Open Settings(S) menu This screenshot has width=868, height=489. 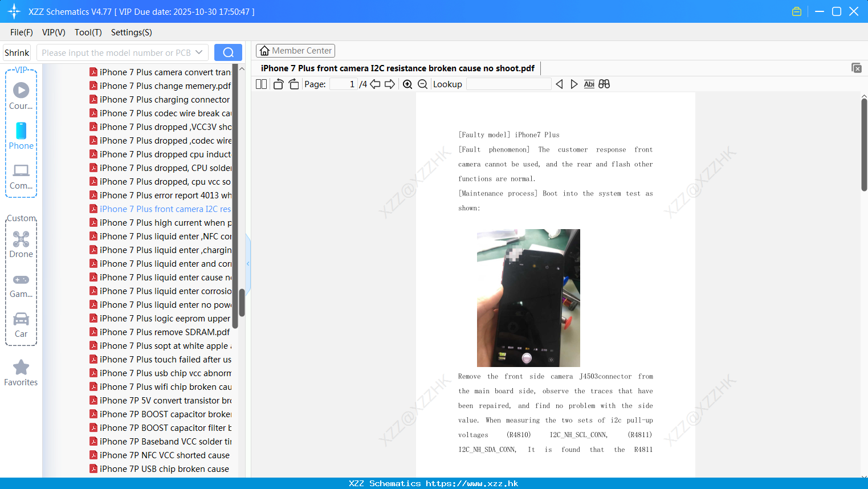132,32
